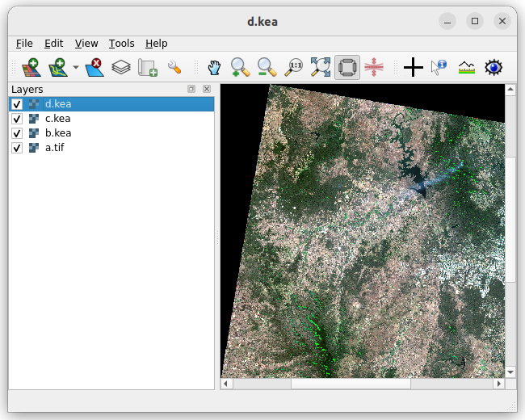Click the horizontal scrollbar thumb

point(351,384)
